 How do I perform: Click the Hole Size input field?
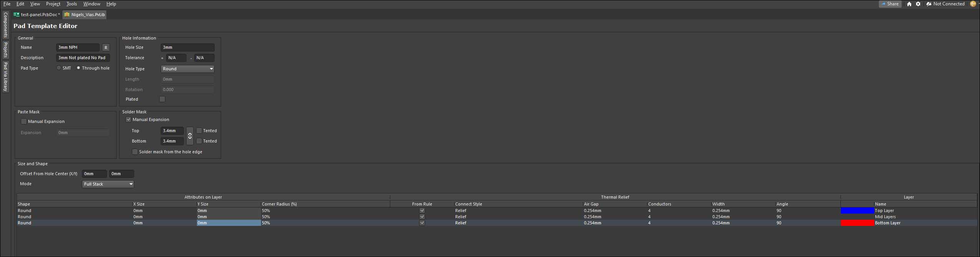pyautogui.click(x=187, y=47)
